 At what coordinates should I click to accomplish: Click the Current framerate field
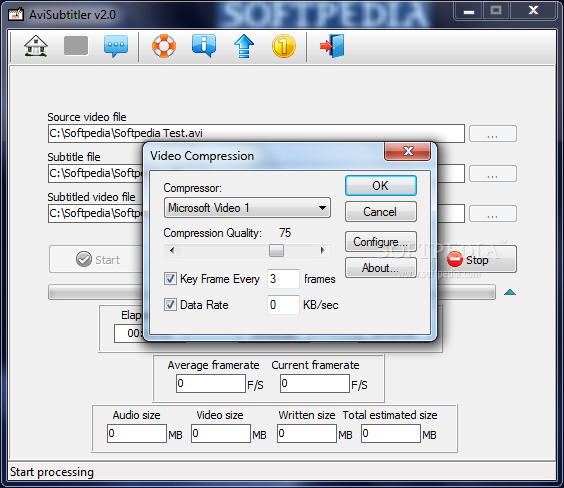click(315, 383)
